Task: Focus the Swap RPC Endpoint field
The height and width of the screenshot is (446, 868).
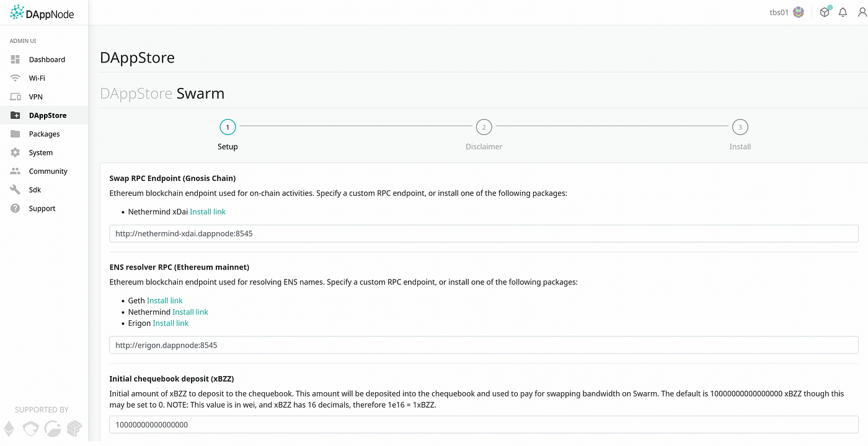Action: (x=484, y=234)
